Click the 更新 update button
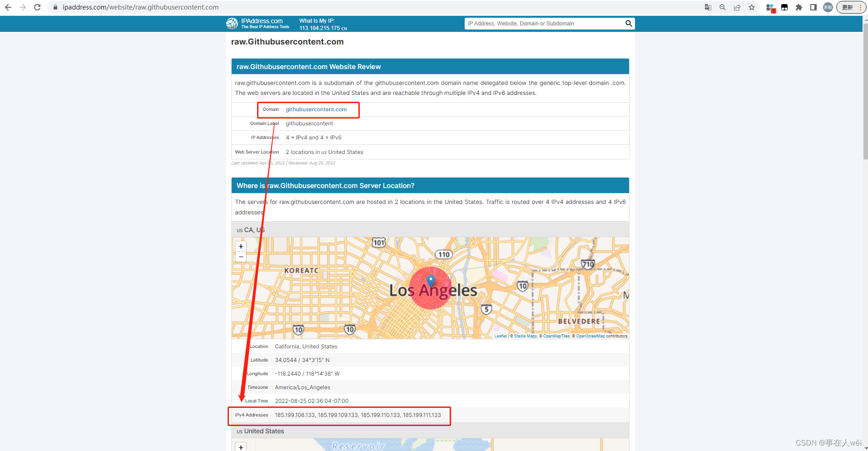The image size is (868, 451). click(851, 7)
